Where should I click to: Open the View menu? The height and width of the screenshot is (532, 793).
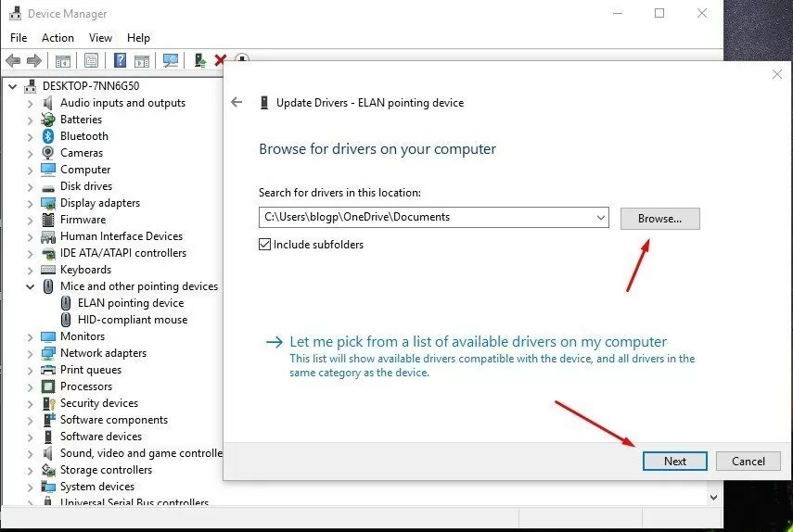click(x=100, y=38)
